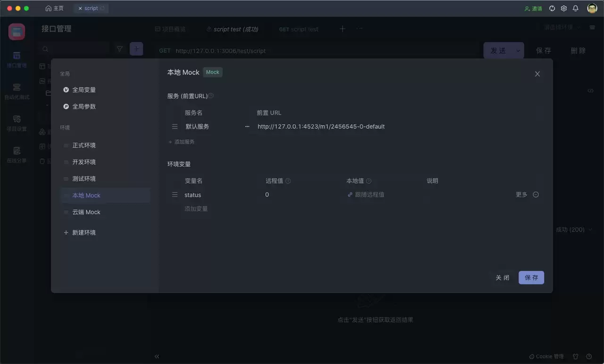Open the dropdown arrow beside 发送
Viewport: 604px width, 364px height.
click(518, 50)
